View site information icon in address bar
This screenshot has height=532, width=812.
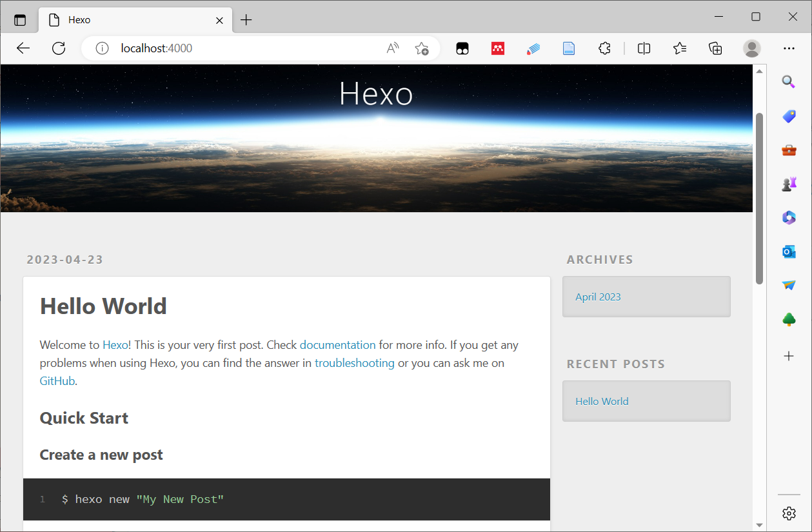pyautogui.click(x=102, y=48)
